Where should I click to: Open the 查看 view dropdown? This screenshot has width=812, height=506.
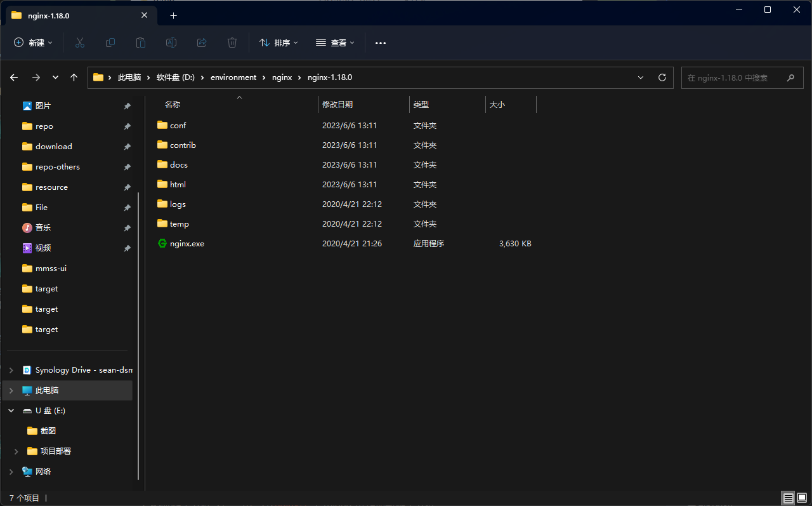click(x=335, y=43)
